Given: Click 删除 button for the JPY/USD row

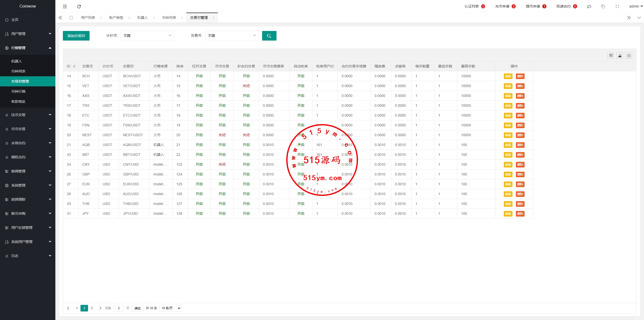Looking at the screenshot, I should (x=520, y=214).
